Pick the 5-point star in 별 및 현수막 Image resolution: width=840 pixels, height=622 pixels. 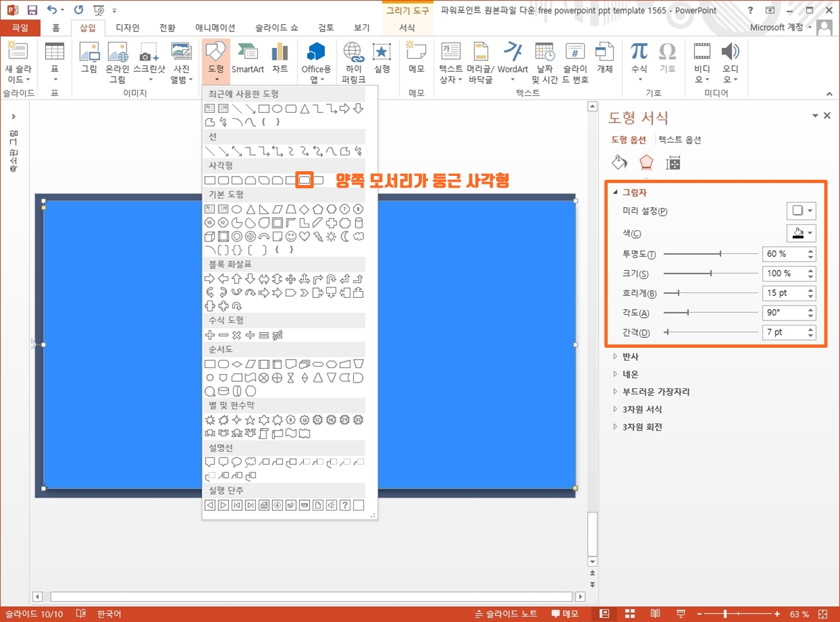coord(250,419)
